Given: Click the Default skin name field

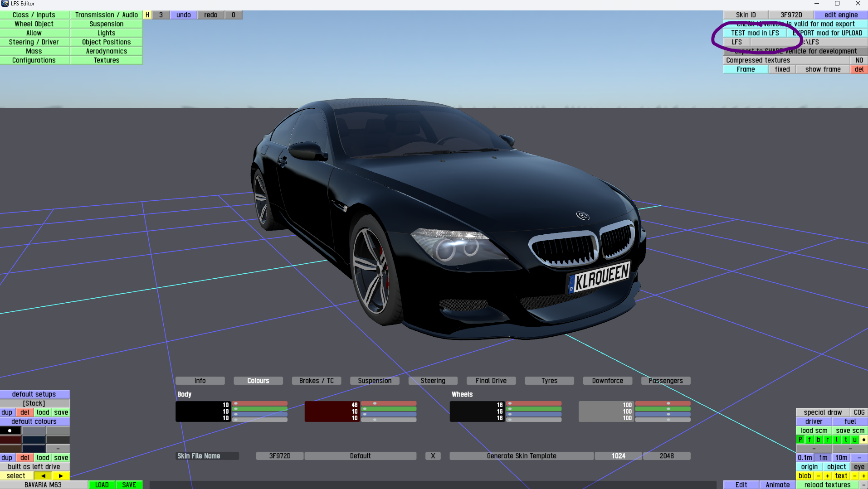Looking at the screenshot, I should click(361, 456).
